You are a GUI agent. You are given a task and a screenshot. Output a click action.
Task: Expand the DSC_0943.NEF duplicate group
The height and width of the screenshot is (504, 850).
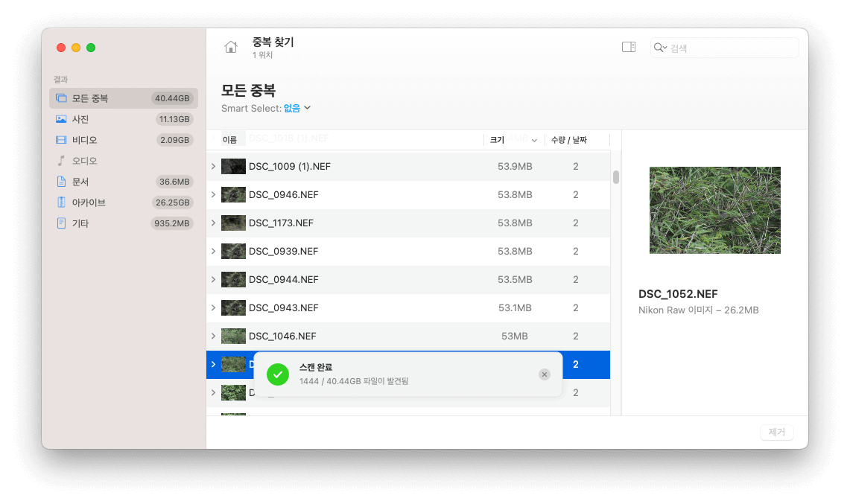(x=214, y=307)
